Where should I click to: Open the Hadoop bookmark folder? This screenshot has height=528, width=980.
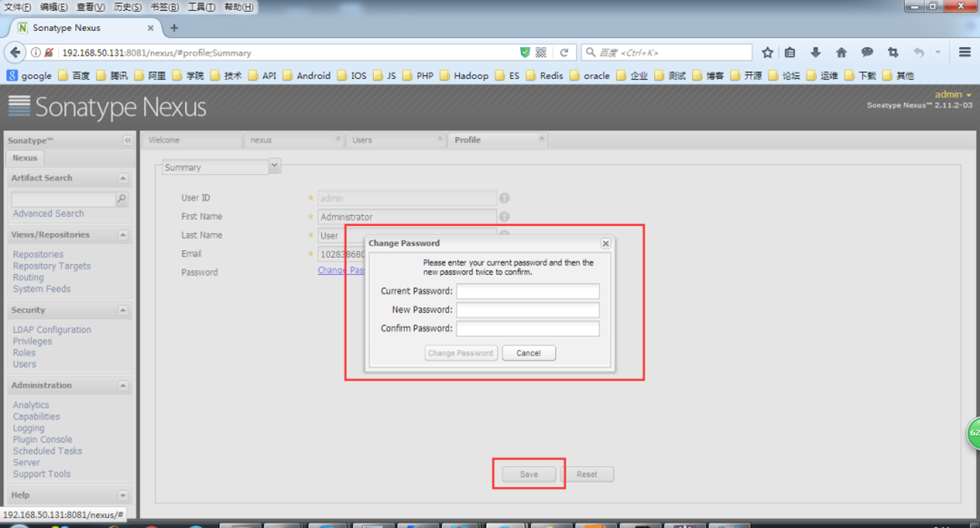(465, 75)
